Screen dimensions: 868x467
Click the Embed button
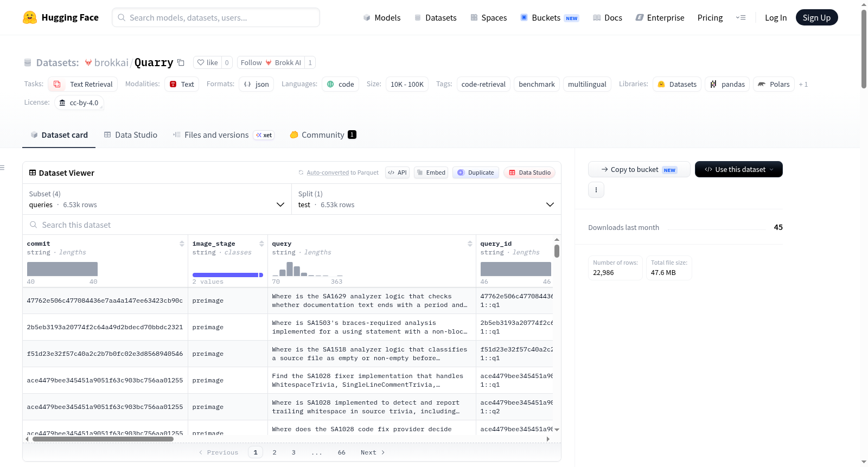tap(431, 172)
